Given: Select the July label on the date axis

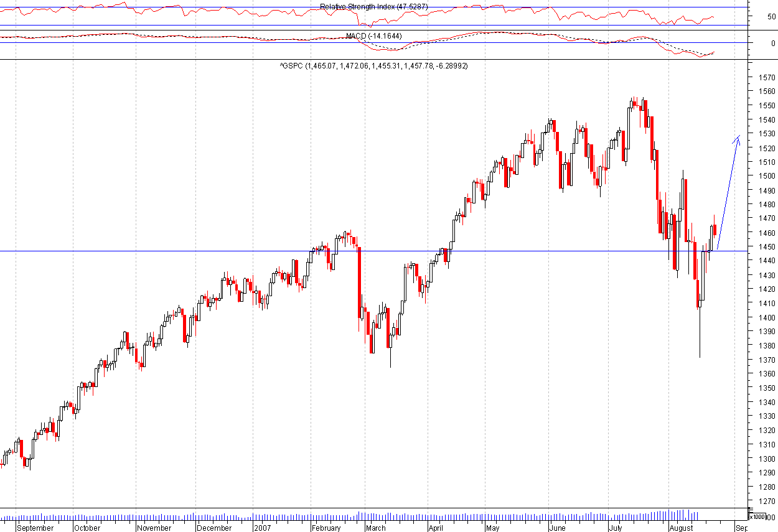Looking at the screenshot, I should [x=616, y=528].
